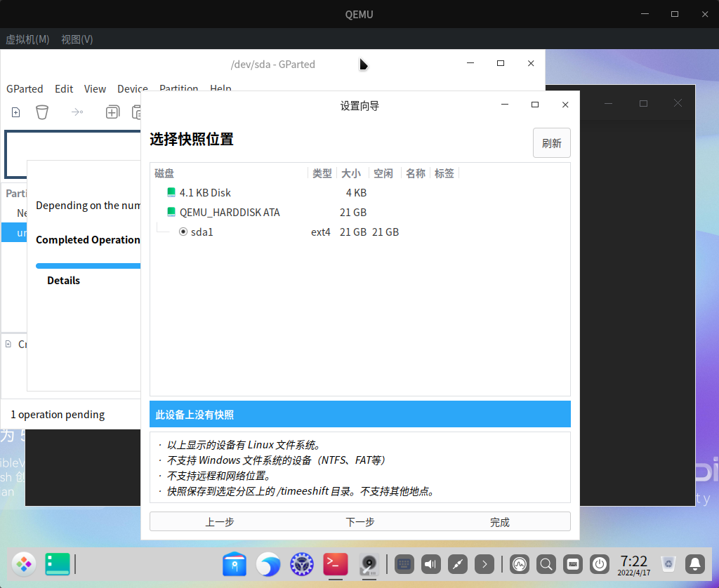Close the 设置向导 wizard window
Viewport: 719px width, 588px height.
(x=565, y=105)
